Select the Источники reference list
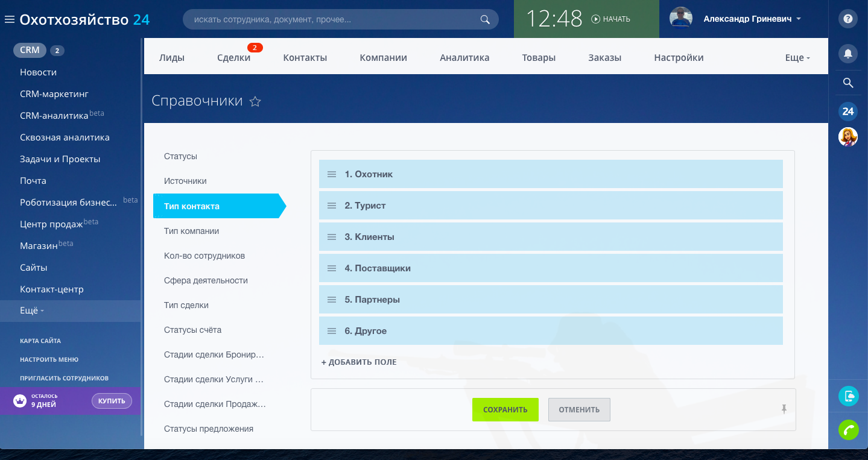 (x=185, y=181)
